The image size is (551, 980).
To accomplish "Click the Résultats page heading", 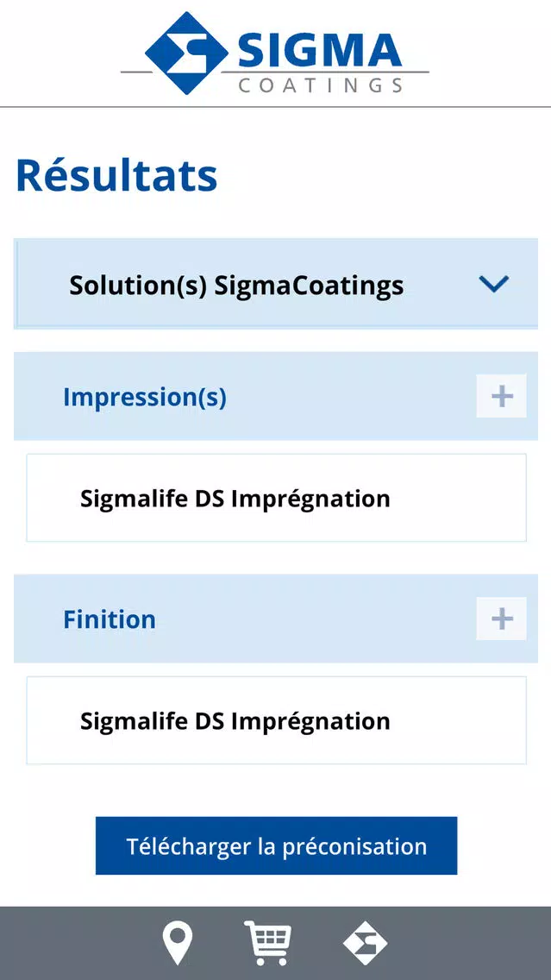I will (116, 176).
